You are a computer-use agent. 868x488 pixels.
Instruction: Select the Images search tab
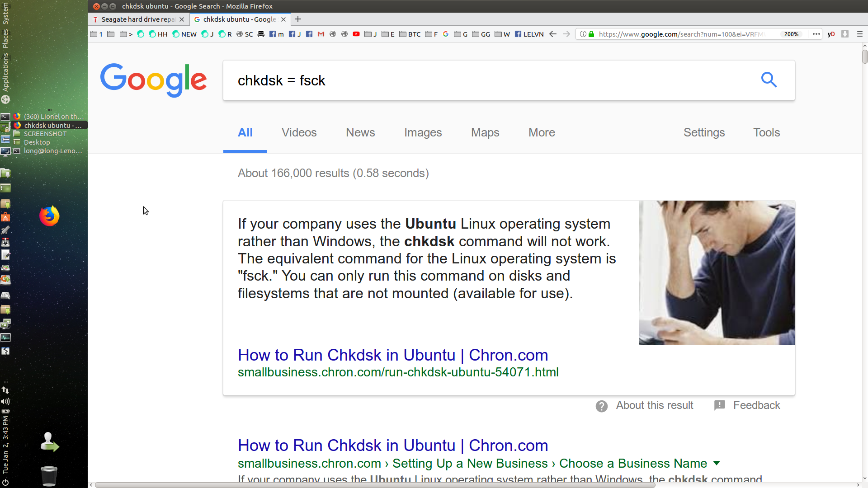pyautogui.click(x=423, y=132)
